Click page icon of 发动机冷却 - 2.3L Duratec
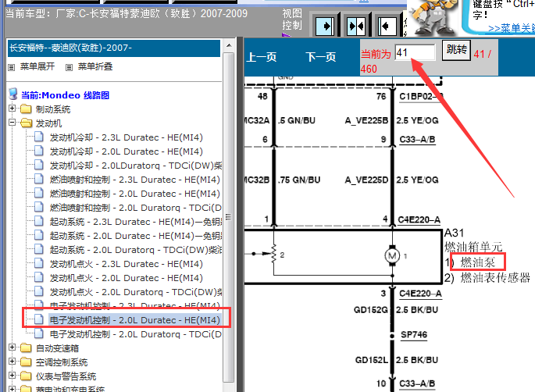 tap(39, 137)
